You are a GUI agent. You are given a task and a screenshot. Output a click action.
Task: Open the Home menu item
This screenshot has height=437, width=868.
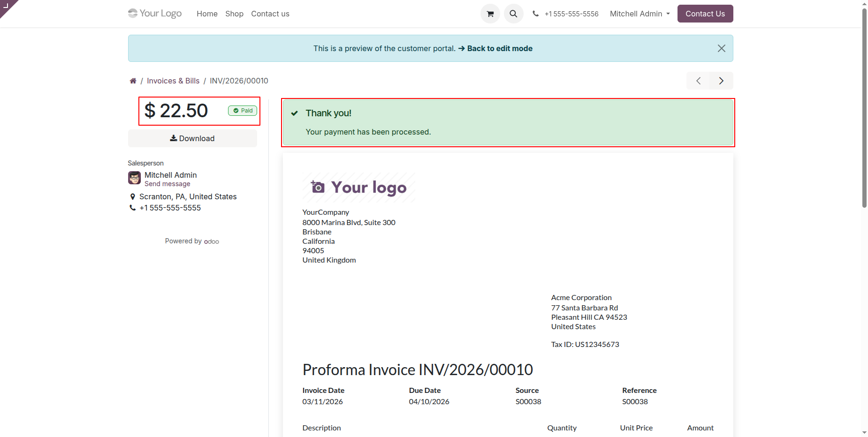point(207,14)
